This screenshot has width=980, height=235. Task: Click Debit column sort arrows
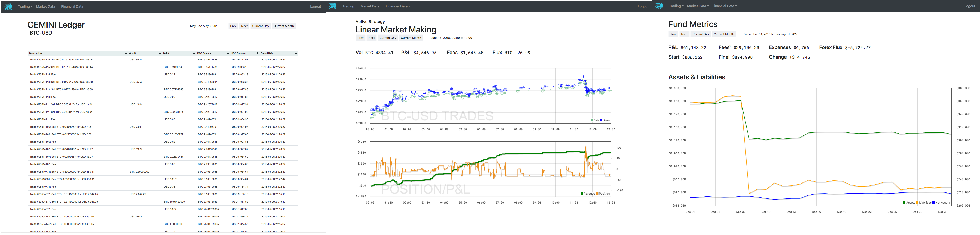(194, 53)
